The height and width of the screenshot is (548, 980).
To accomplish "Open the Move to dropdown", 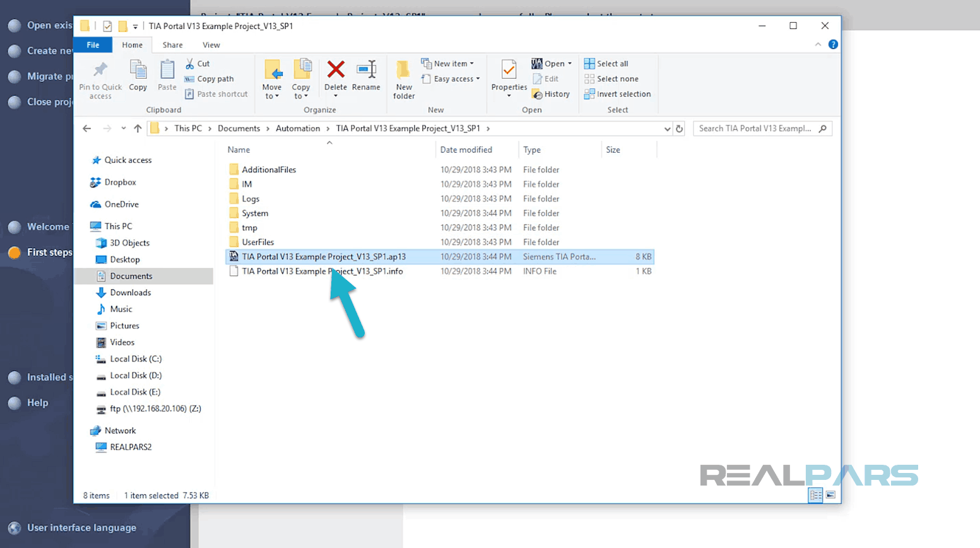I will click(272, 91).
